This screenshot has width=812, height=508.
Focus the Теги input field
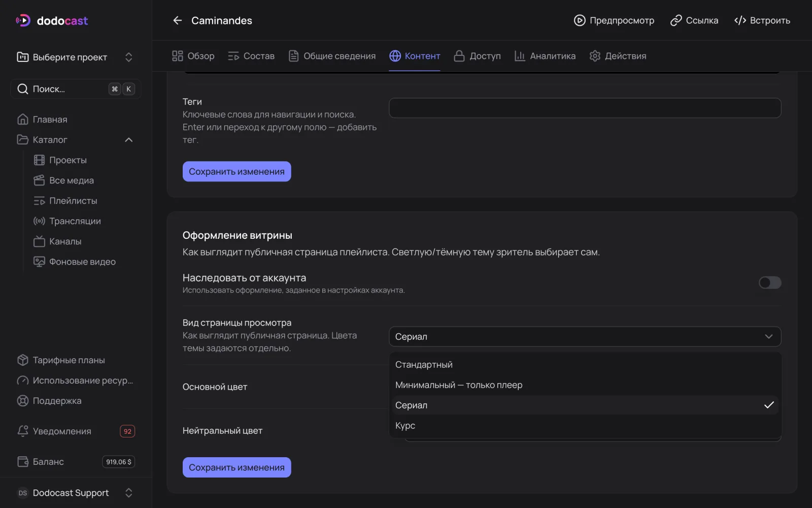click(585, 108)
